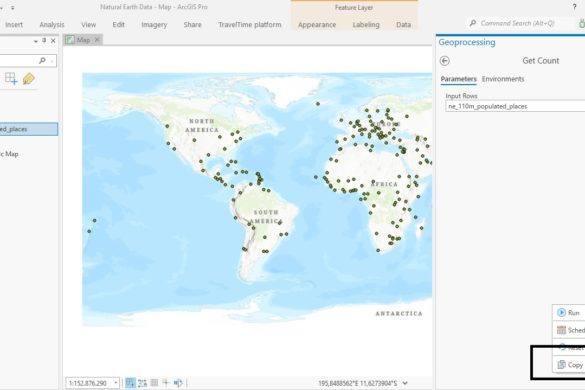Screen dimensions: 585x390
Task: Open the Analysis ribbon tab
Action: click(52, 25)
